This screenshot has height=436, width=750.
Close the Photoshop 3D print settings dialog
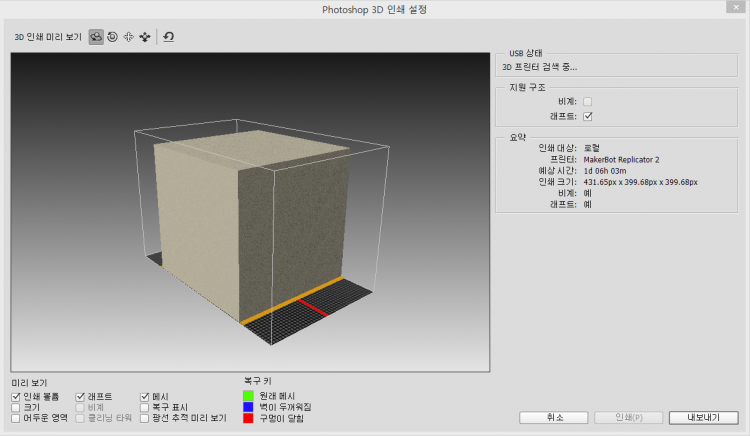(x=738, y=8)
